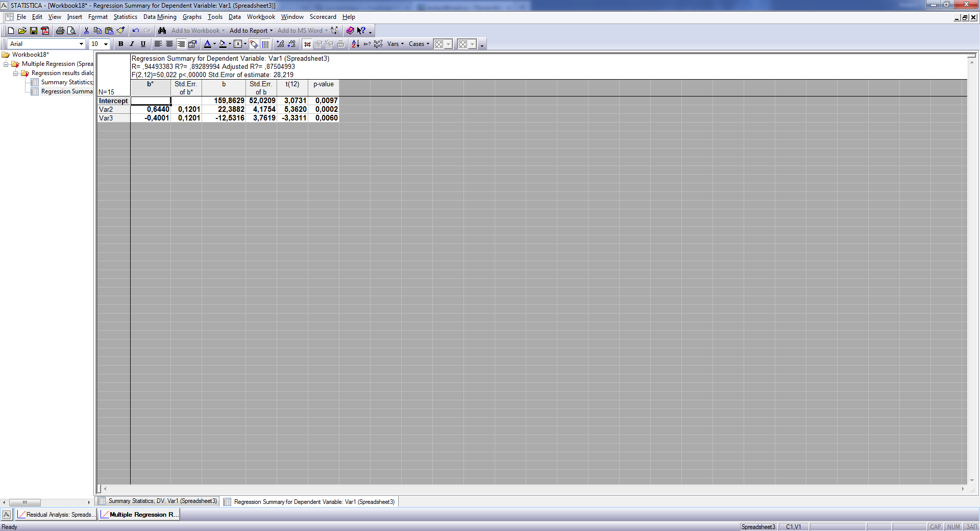Screen dimensions: 980x531
Task: Click the Residual Analysis taskbar button
Action: (56, 515)
